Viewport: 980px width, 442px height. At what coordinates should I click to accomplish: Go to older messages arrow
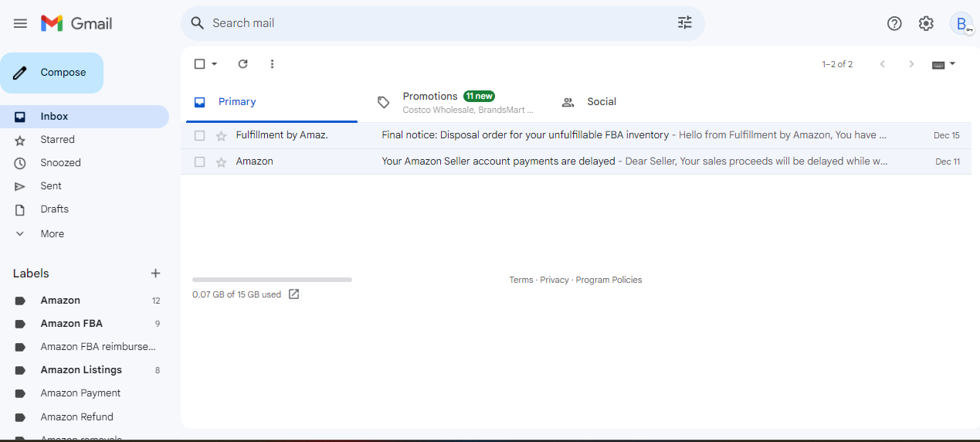click(x=911, y=64)
